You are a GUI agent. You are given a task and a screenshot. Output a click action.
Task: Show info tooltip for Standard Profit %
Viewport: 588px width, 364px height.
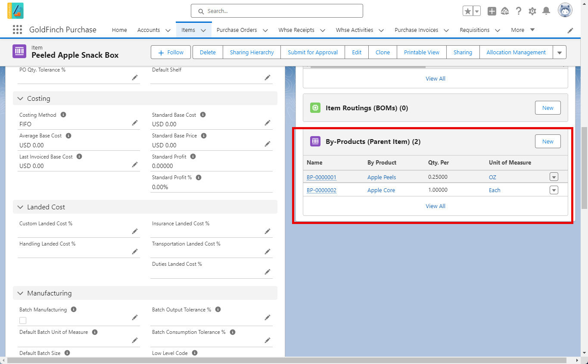point(199,177)
